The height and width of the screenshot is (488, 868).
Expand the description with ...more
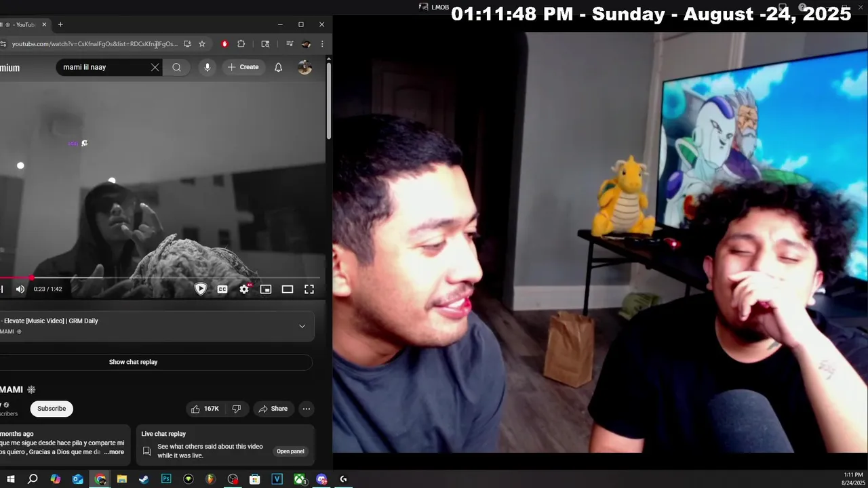[114, 452]
